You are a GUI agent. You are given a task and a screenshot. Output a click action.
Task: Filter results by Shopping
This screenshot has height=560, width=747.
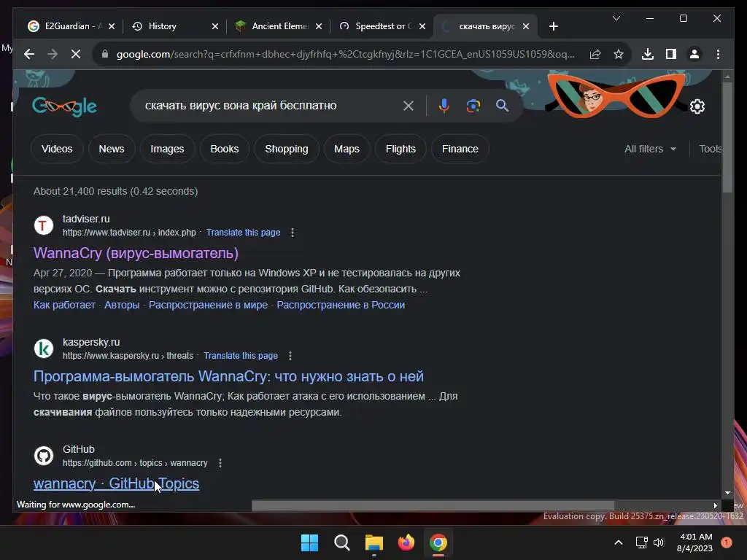coord(286,149)
